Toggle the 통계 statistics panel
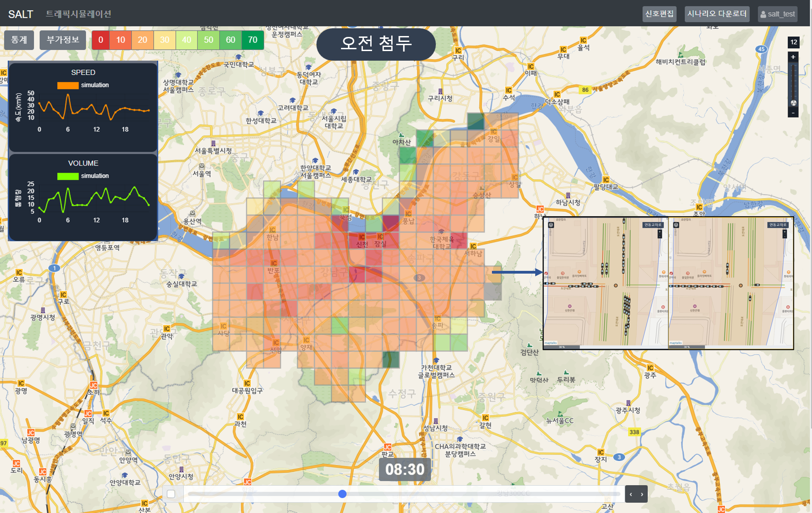Viewport: 812px width, 513px height. pos(19,40)
